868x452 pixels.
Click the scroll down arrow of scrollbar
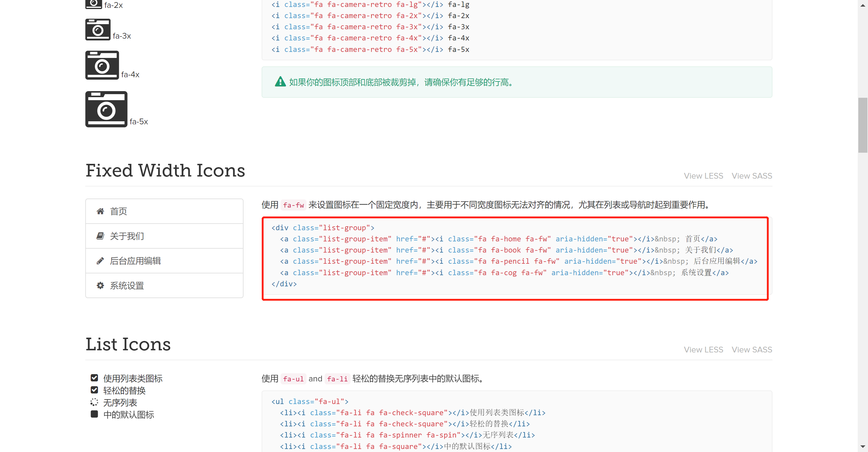[x=863, y=447]
